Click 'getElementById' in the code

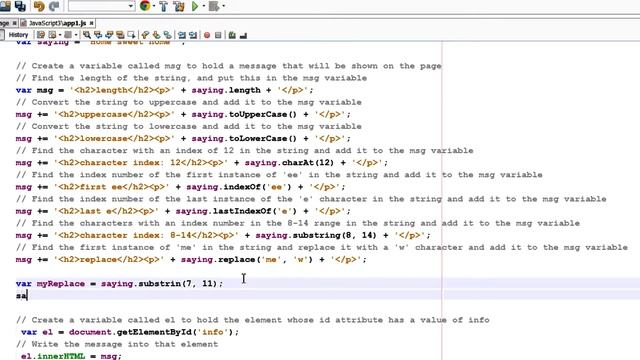point(154,332)
